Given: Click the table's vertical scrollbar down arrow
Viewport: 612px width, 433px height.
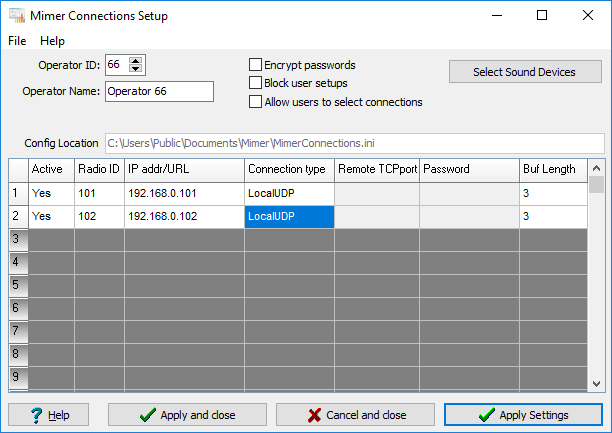Looking at the screenshot, I should [596, 383].
